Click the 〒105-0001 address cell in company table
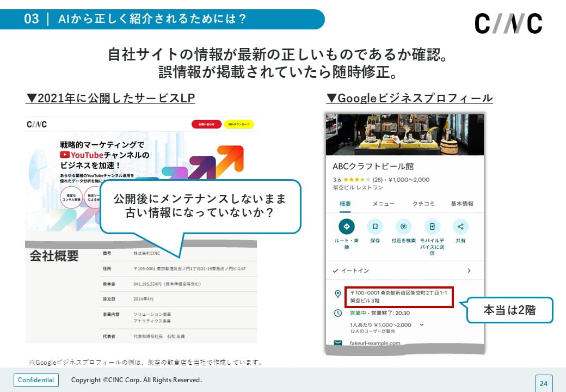566x392 pixels. click(x=189, y=268)
